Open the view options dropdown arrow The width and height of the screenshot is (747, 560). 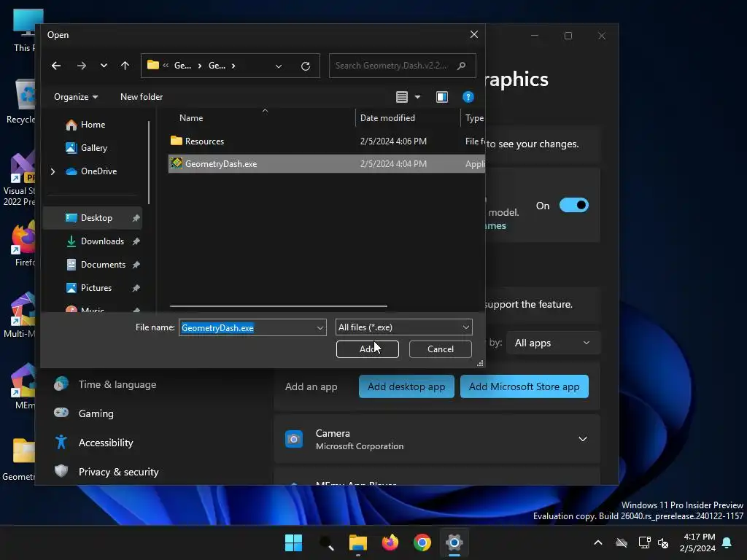click(418, 97)
